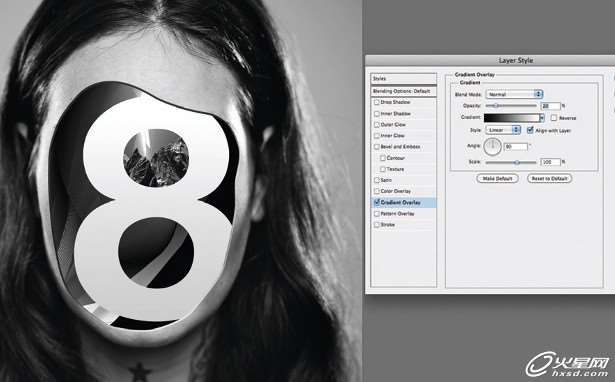The height and width of the screenshot is (382, 615).
Task: Enable the Stroke checkbox
Action: (x=377, y=225)
